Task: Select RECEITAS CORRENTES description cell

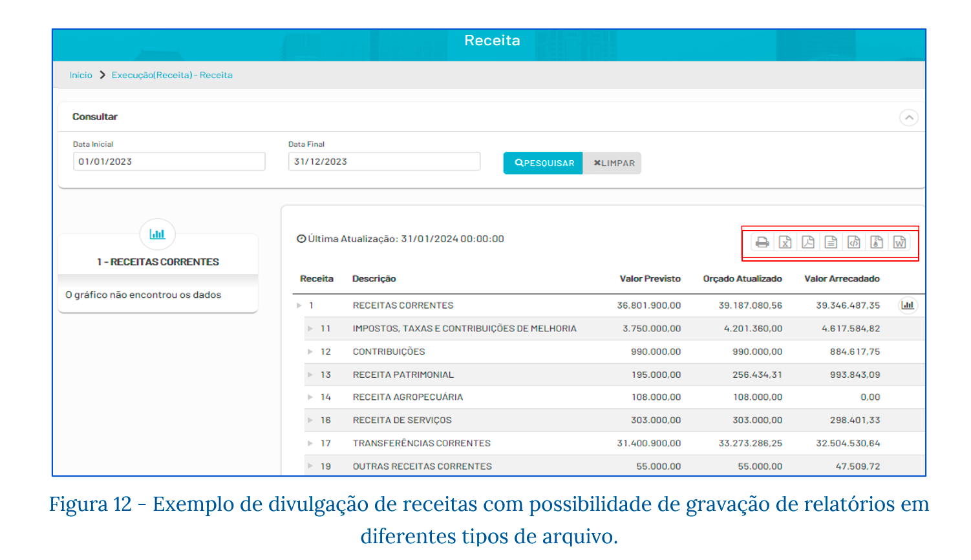Action: coord(403,306)
